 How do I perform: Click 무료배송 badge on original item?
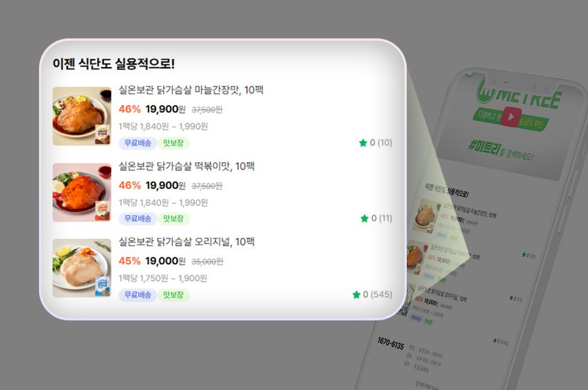137,295
